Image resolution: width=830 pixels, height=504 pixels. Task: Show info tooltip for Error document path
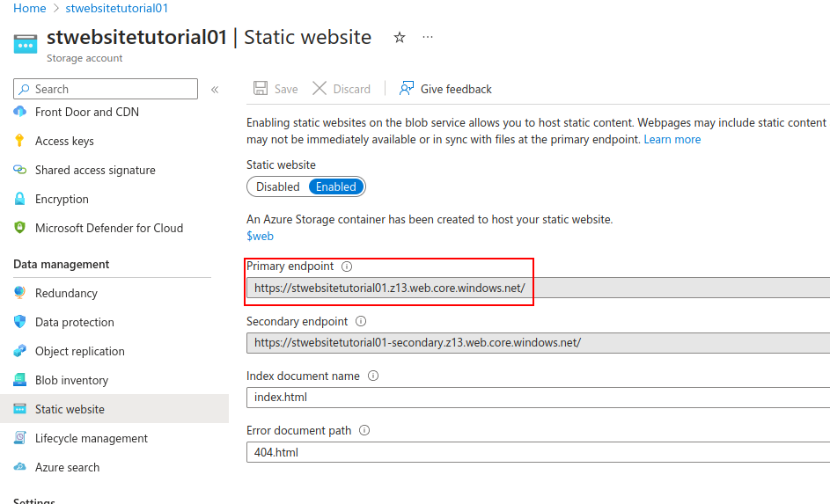click(364, 430)
